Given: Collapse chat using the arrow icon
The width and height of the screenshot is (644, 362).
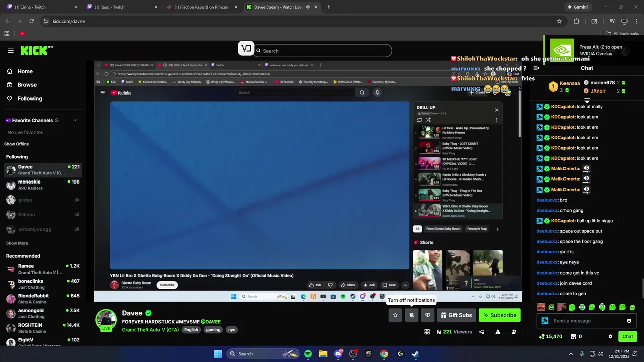Looking at the screenshot, I should 536,68.
